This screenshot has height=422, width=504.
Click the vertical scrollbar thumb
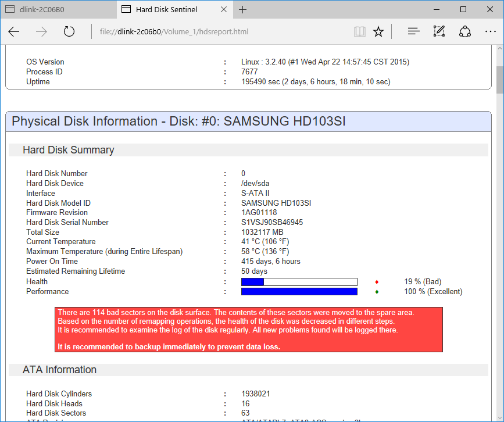point(500,80)
